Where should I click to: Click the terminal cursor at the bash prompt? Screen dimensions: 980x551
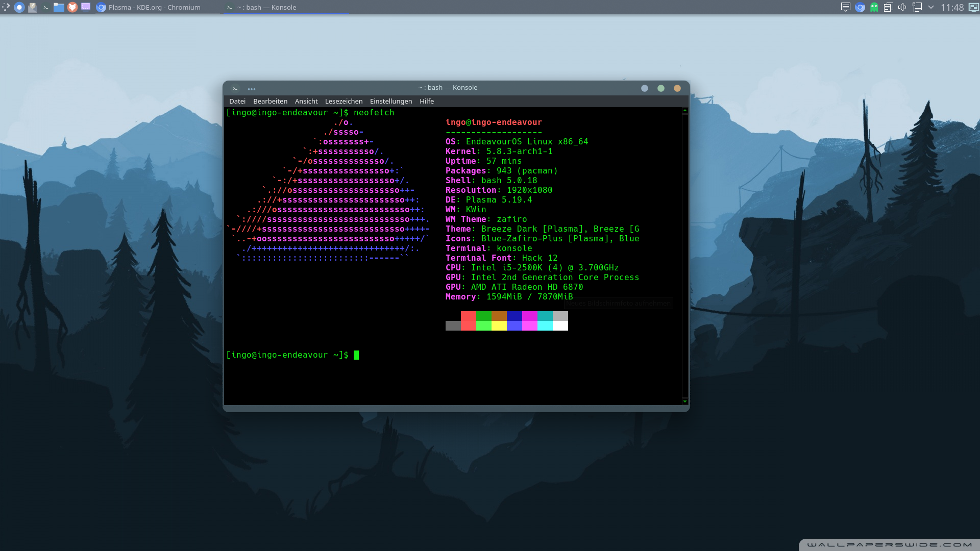tap(356, 355)
